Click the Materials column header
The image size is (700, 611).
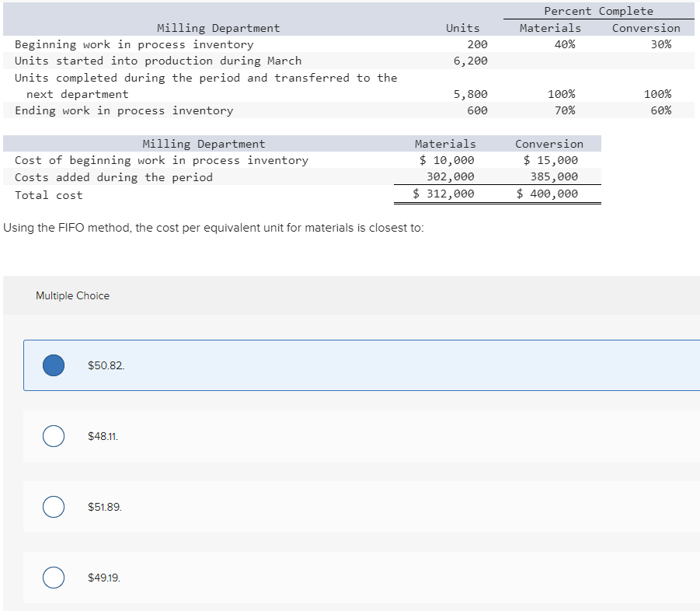[x=550, y=27]
